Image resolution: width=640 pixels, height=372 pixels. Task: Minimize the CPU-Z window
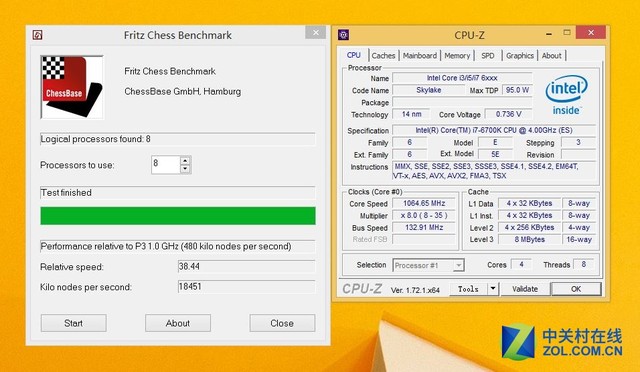(549, 34)
